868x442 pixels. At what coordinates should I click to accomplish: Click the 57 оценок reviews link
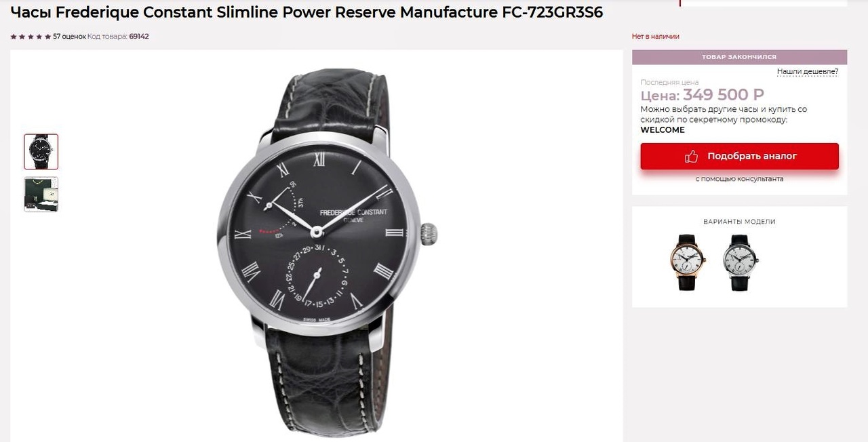click(x=70, y=37)
